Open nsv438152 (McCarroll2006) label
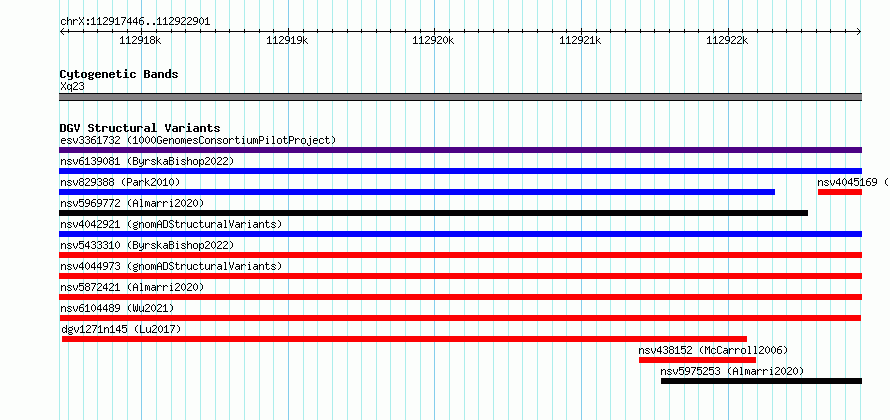This screenshot has height=420, width=890. pos(713,350)
